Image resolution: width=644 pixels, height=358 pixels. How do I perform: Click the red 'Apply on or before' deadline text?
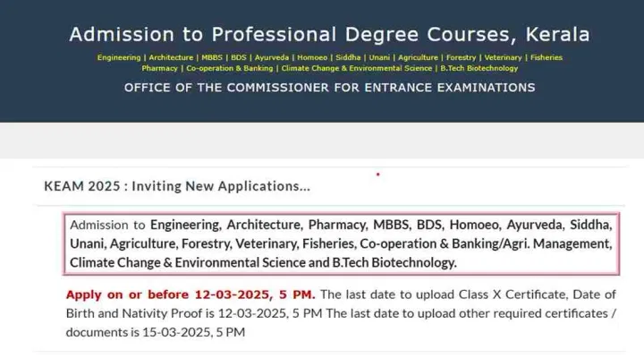[x=191, y=294]
